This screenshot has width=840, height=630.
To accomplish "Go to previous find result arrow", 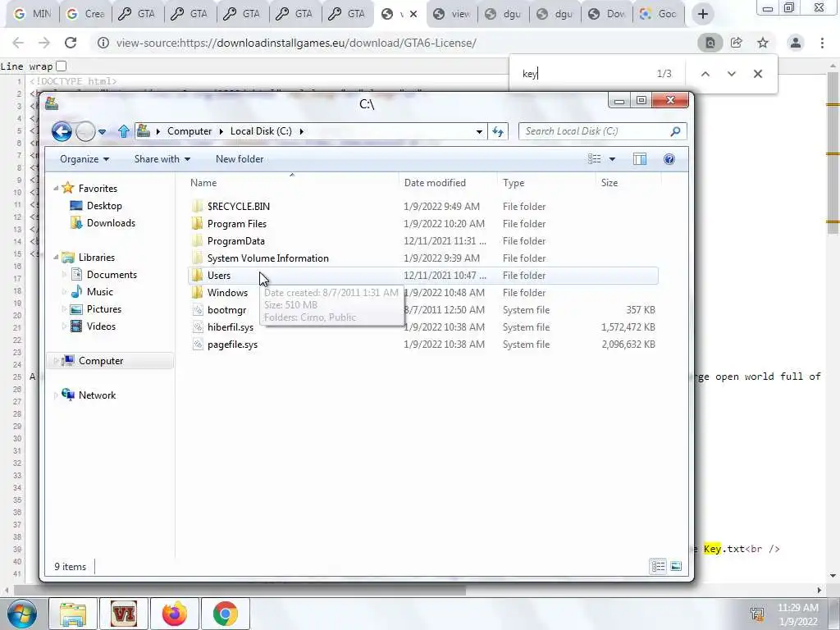I will click(705, 74).
